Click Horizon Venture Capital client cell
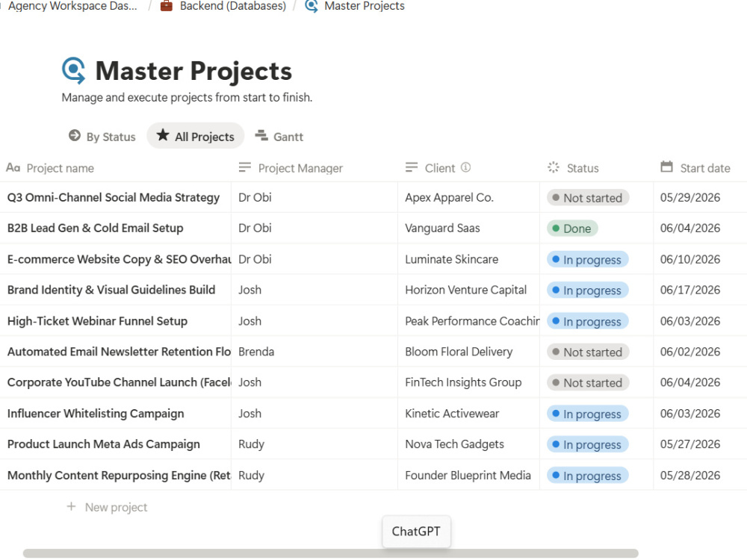This screenshot has width=747, height=560. pos(469,290)
